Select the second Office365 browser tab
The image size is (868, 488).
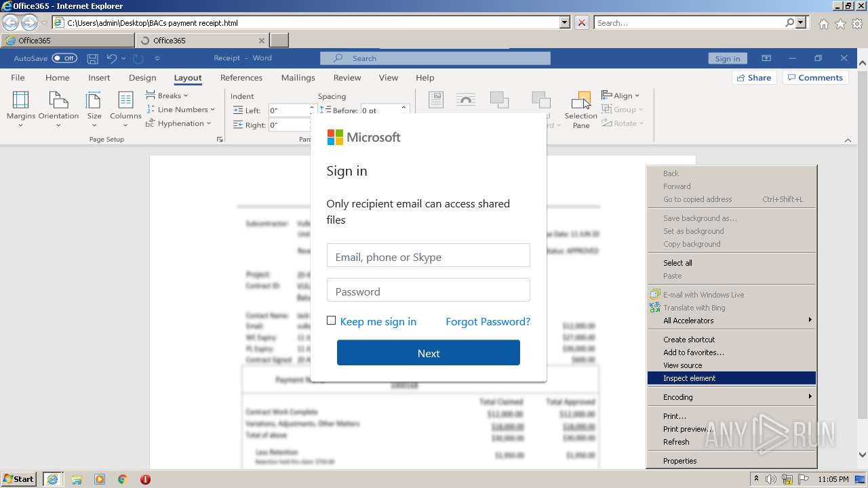pyautogui.click(x=202, y=40)
